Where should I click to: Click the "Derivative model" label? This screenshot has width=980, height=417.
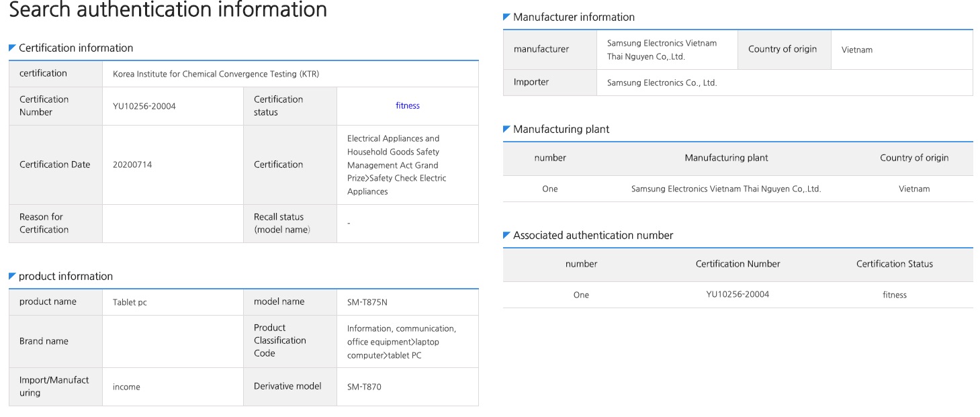pos(287,386)
